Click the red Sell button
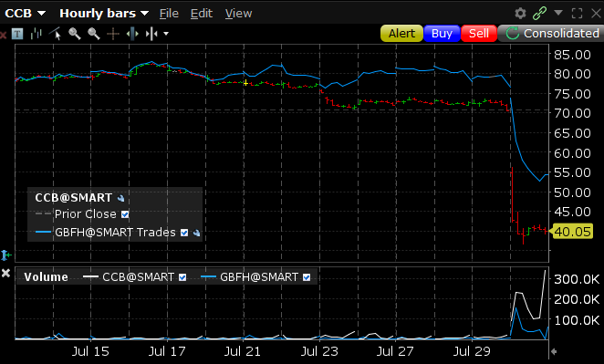Viewport: 604px width, 364px height. pos(479,34)
